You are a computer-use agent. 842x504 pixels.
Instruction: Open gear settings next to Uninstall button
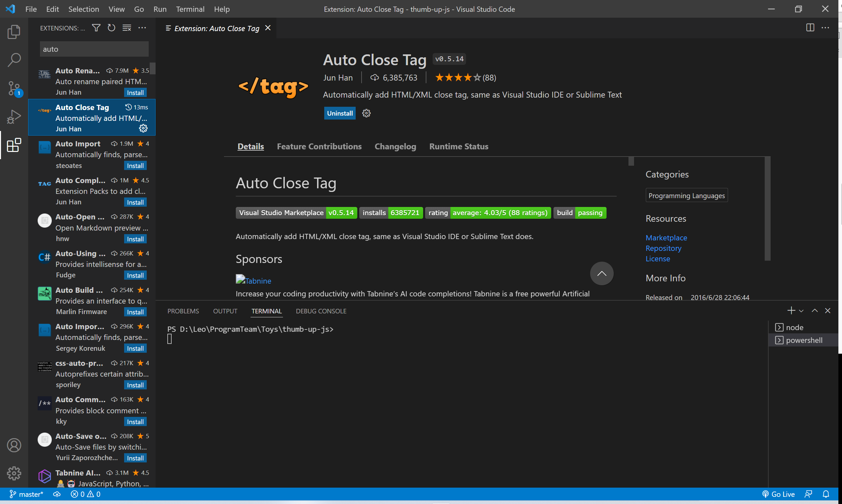point(366,113)
